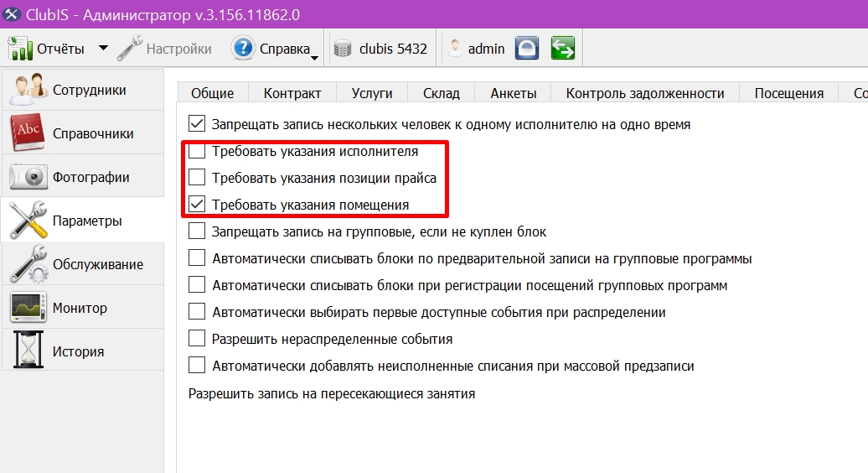868x473 pixels.
Task: Open the Монитор sidebar section label
Action: 80,308
